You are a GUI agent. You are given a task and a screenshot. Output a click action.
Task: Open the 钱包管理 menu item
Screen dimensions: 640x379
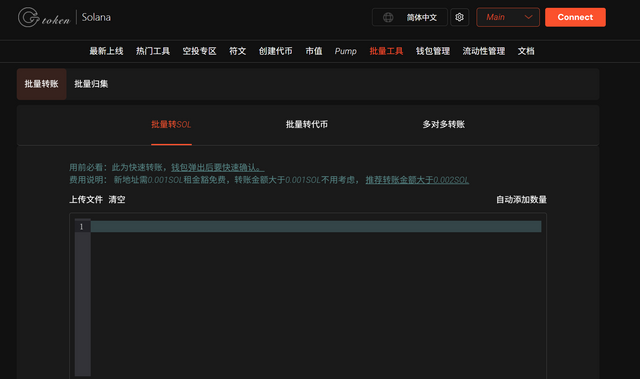click(433, 51)
